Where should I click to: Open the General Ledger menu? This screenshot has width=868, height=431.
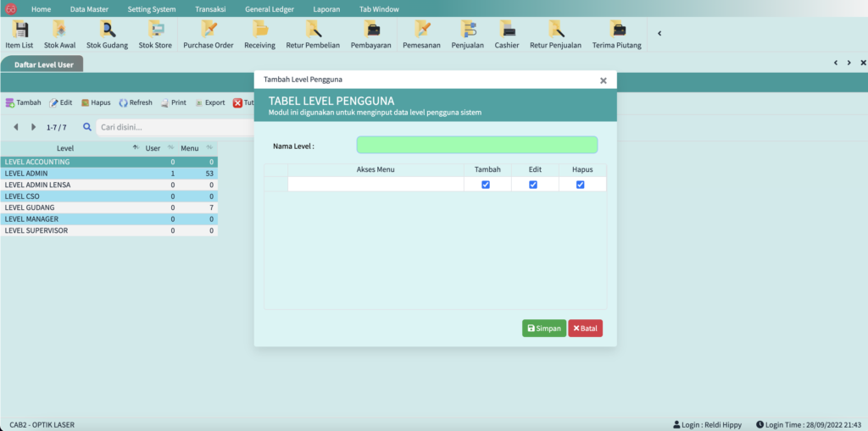[x=268, y=8]
